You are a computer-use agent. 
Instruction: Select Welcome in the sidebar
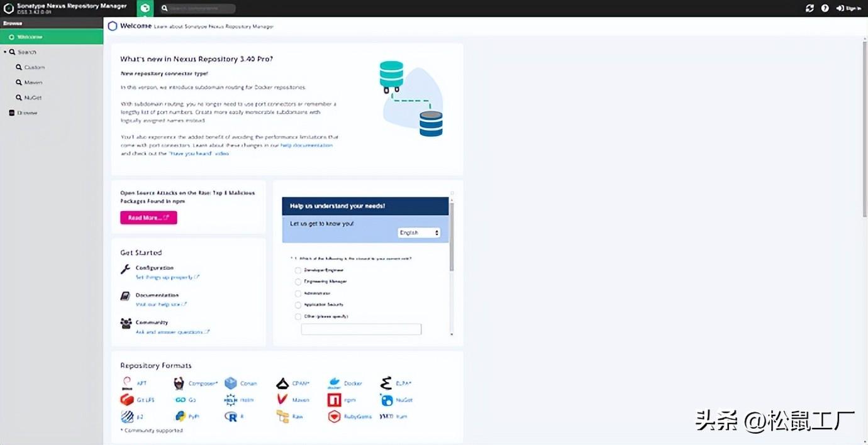[x=52, y=37]
